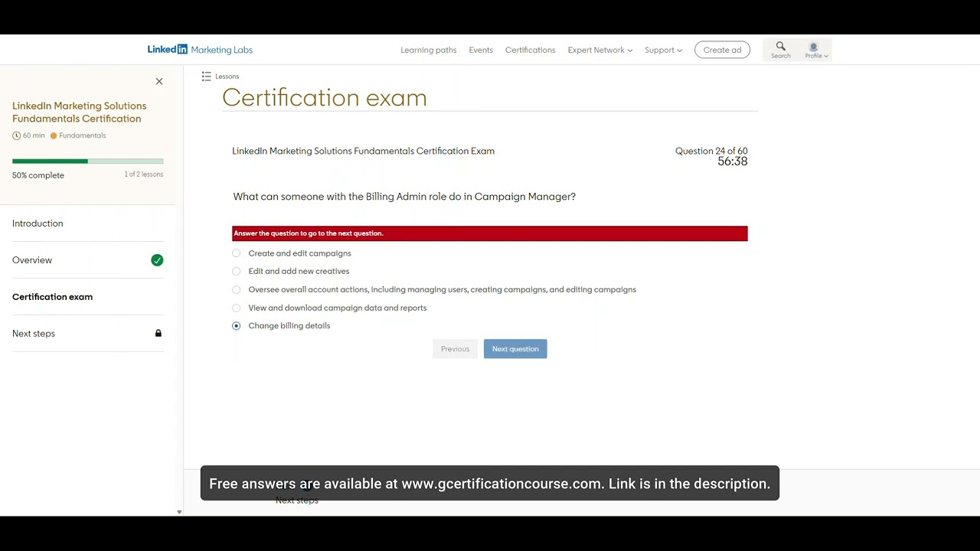Open the locked Next steps item
Viewport: 980px width, 551px height.
(88, 334)
